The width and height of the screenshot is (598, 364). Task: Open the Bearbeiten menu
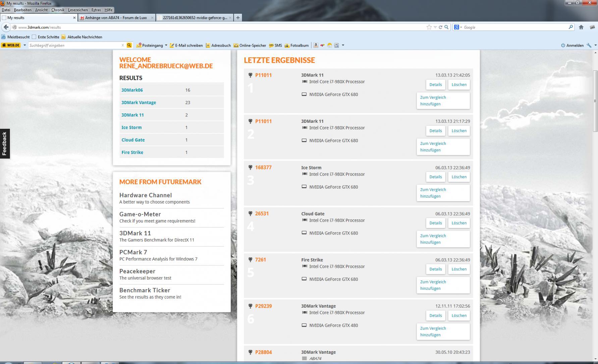pyautogui.click(x=22, y=10)
